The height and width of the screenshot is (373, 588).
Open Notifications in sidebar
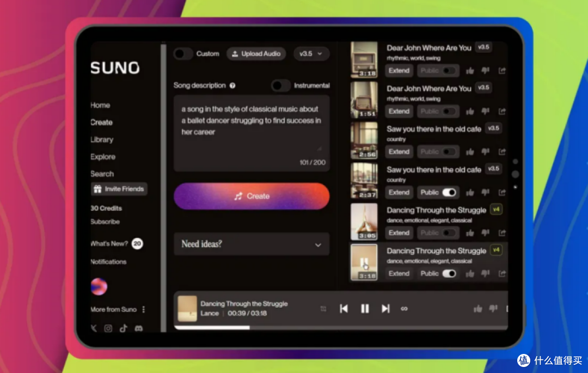108,262
